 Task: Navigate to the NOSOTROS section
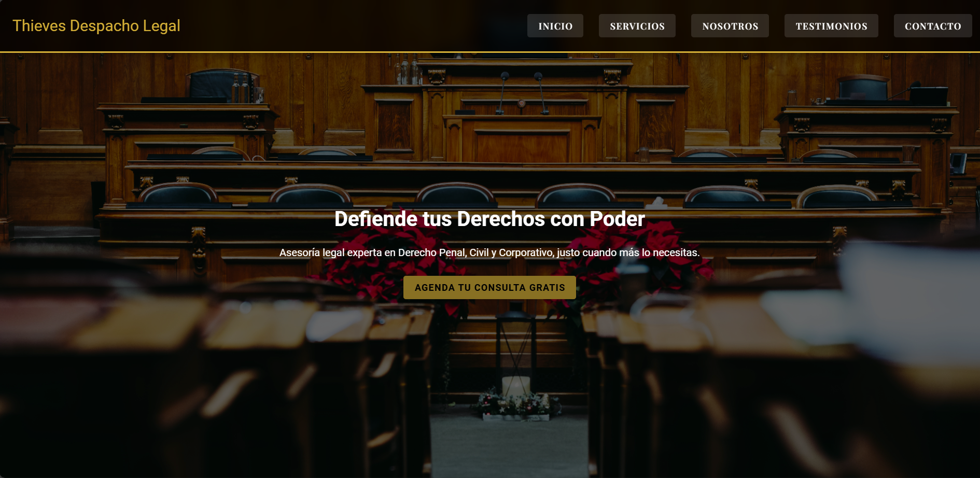coord(730,25)
